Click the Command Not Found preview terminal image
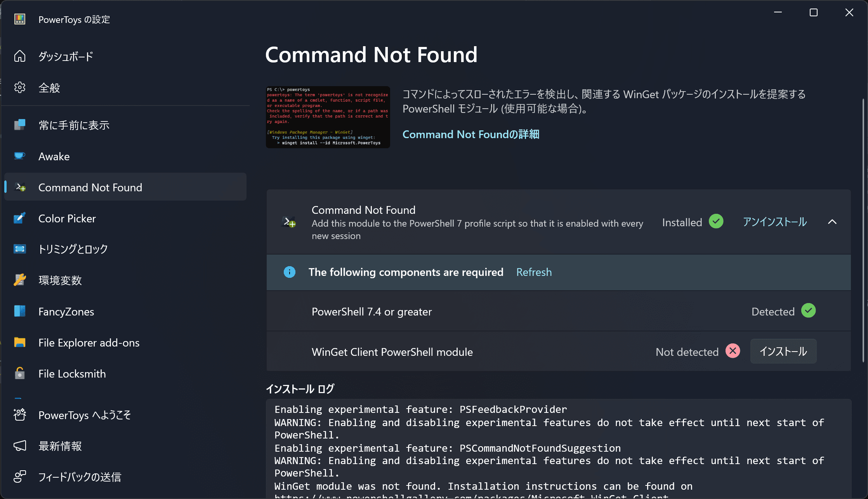 tap(328, 117)
